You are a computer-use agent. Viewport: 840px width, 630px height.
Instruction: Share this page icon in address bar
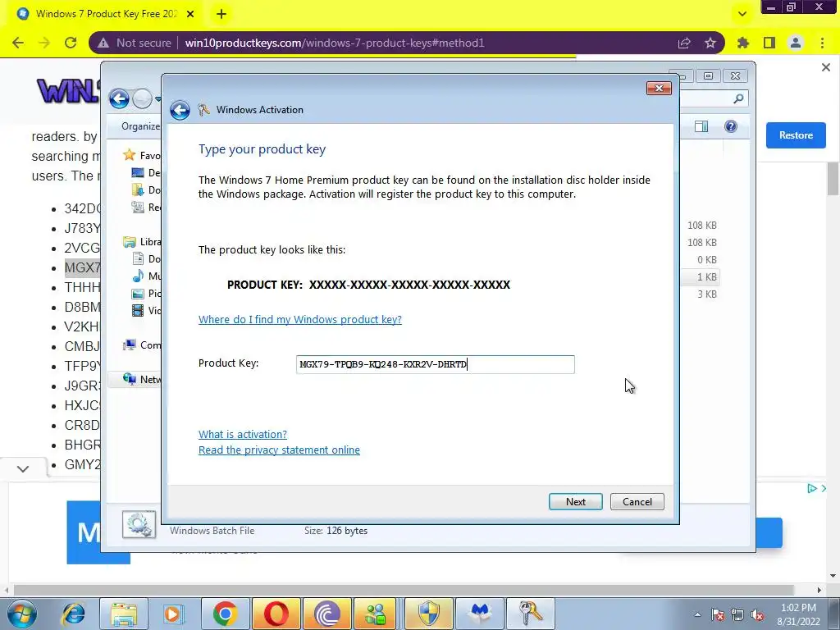click(x=684, y=43)
